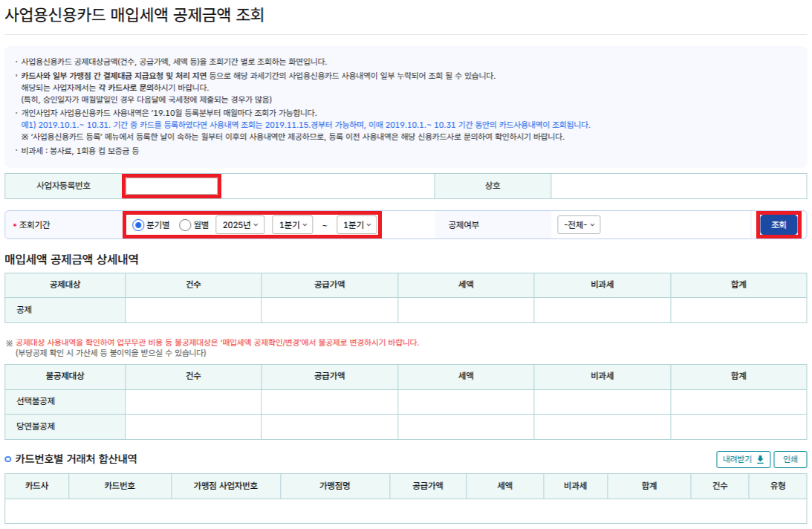Focus the 사업자등록번호 input field
The width and height of the screenshot is (812, 529).
(x=172, y=186)
